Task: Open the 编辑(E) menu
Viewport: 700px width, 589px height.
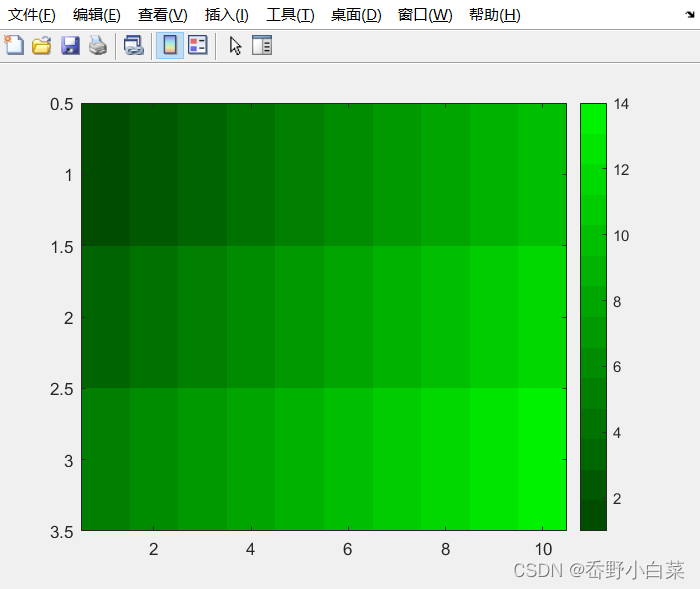Action: (96, 15)
